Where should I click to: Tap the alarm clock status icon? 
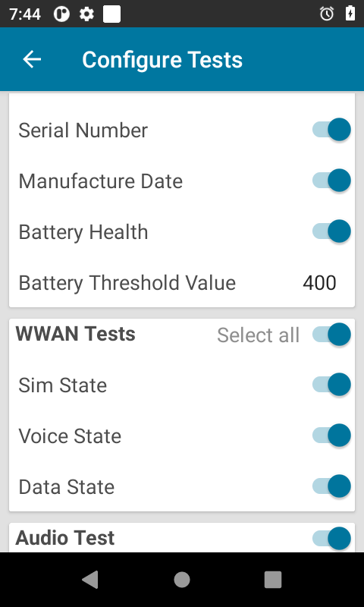327,14
